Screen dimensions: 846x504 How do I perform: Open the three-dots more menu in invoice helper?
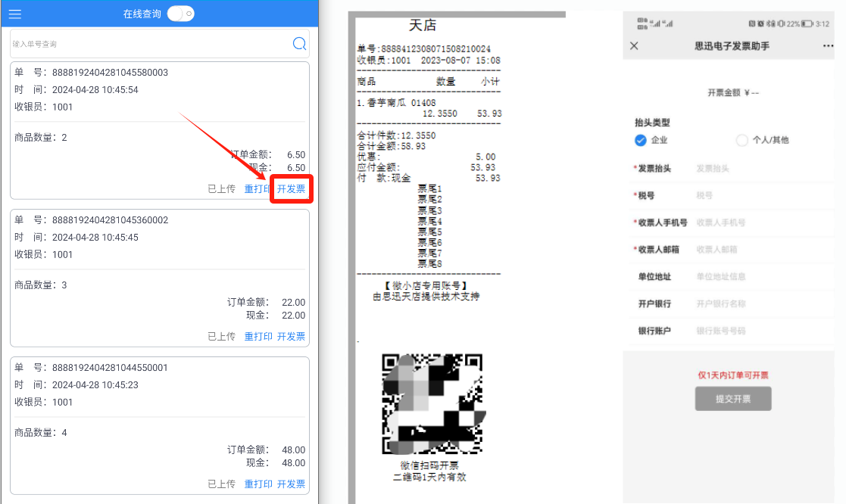pyautogui.click(x=828, y=46)
